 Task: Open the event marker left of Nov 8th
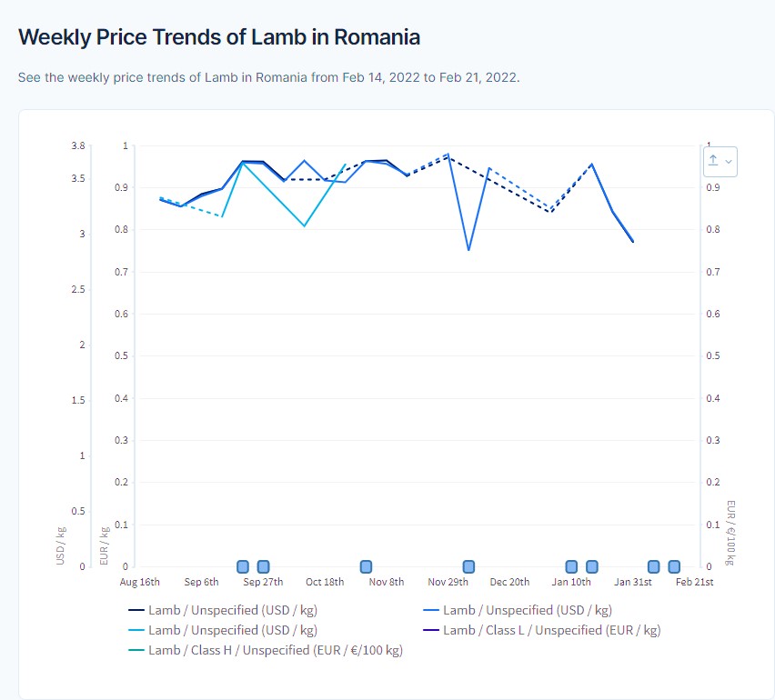coord(366,566)
